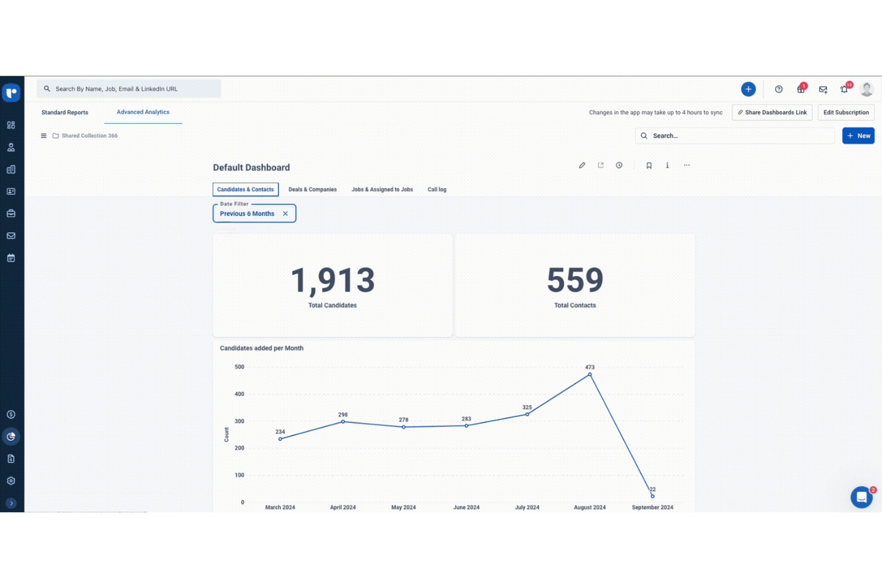This screenshot has height=588, width=882.
Task: Click the 559 Total Contacts card
Action: click(575, 286)
